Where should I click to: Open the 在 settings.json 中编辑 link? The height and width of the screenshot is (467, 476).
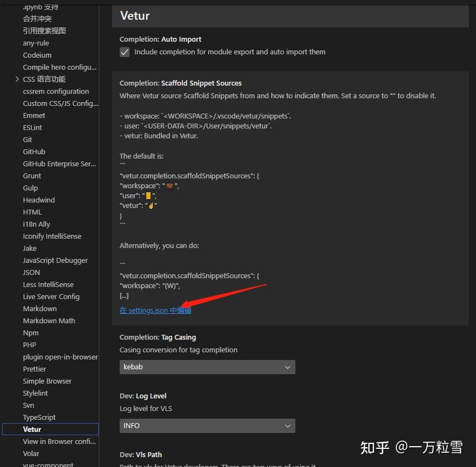point(155,310)
